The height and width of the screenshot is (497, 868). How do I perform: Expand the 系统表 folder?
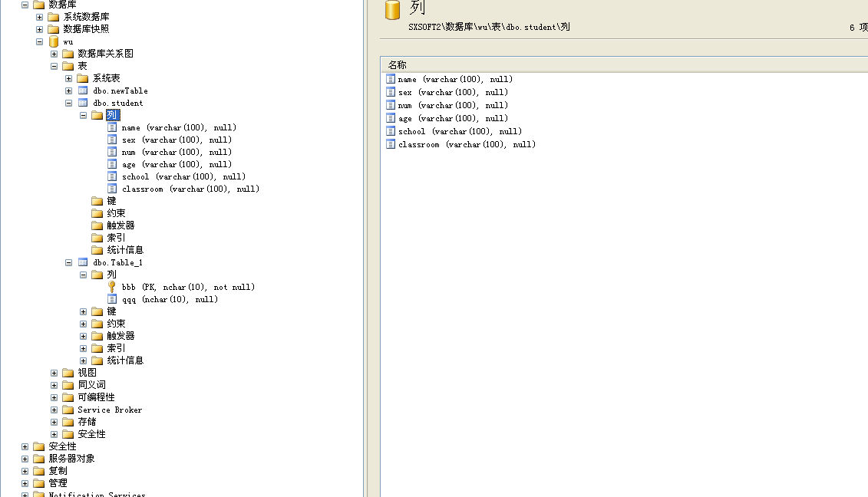click(68, 78)
